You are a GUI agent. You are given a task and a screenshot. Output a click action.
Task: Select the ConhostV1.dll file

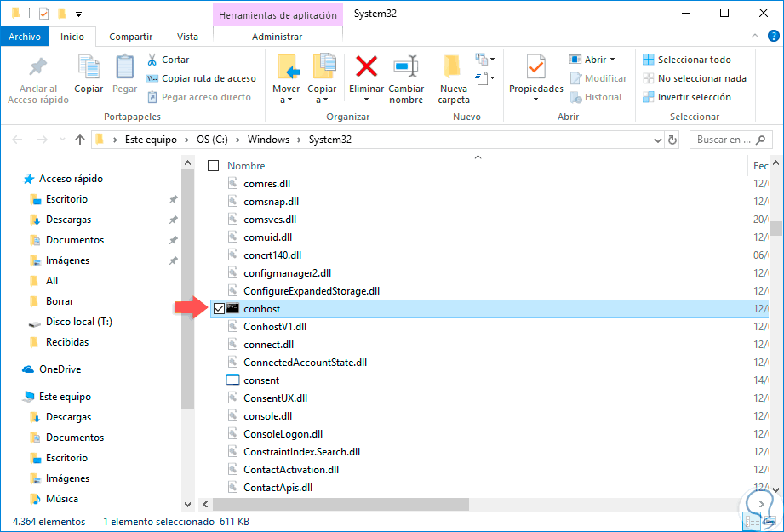click(275, 327)
